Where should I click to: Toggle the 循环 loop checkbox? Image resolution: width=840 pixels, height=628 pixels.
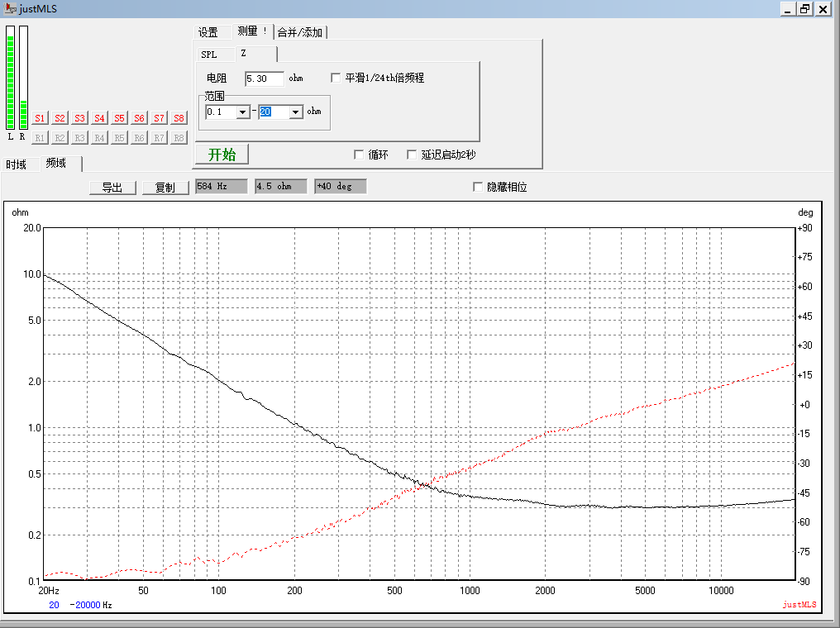click(359, 155)
